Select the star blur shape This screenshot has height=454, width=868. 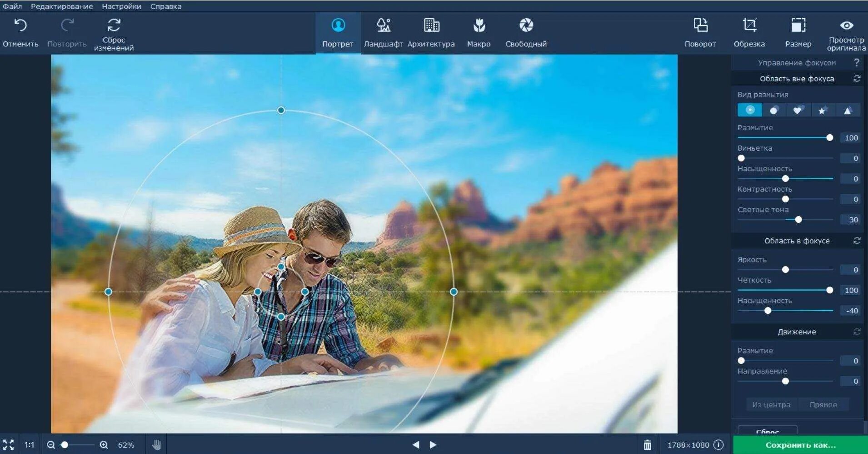(x=823, y=110)
